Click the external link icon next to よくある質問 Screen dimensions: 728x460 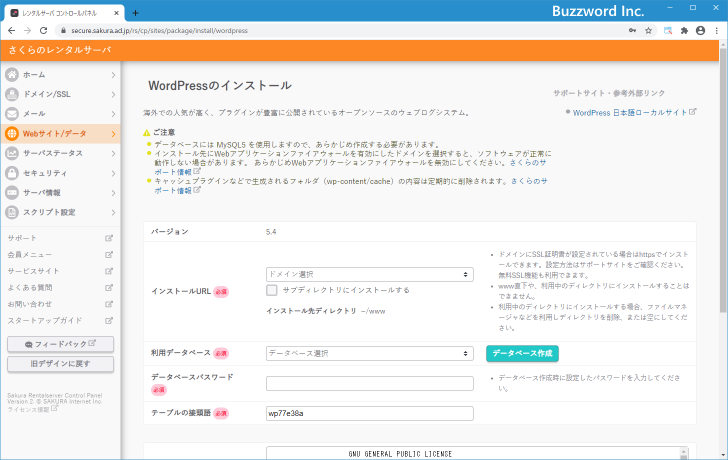click(109, 288)
